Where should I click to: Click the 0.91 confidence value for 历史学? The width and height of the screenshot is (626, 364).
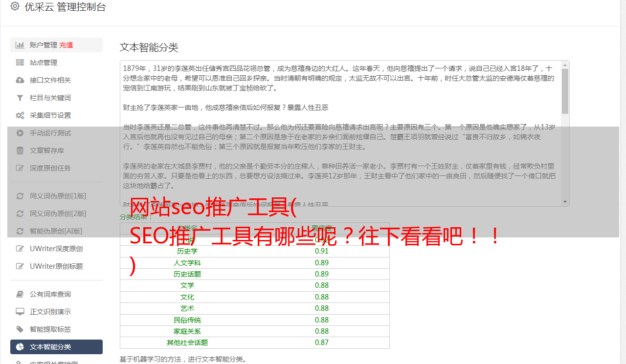(322, 251)
